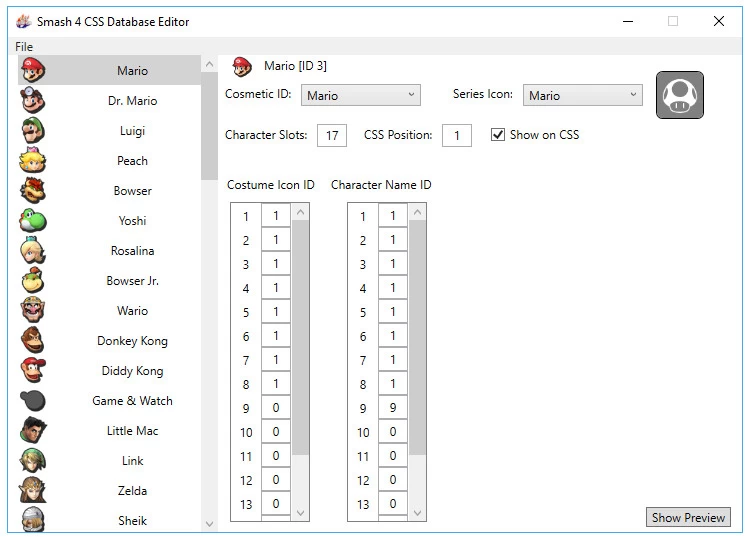Open the Series Icon dropdown
The height and width of the screenshot is (540, 750).
[583, 95]
